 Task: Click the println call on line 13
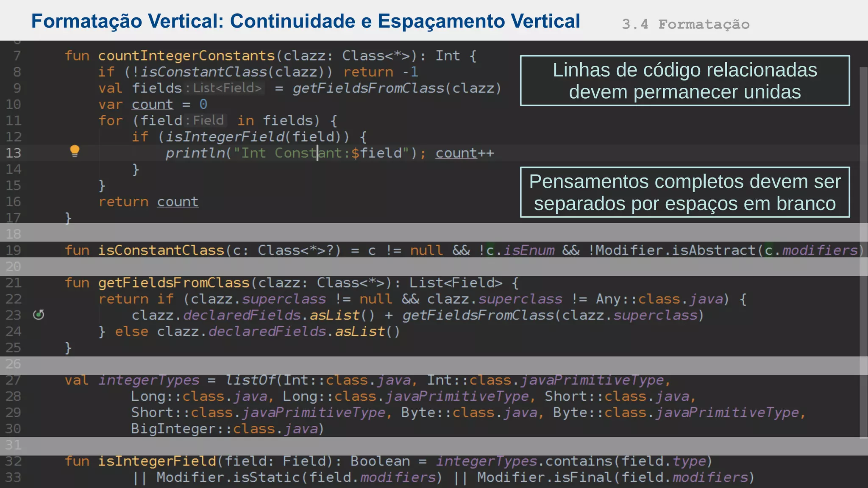(x=195, y=153)
